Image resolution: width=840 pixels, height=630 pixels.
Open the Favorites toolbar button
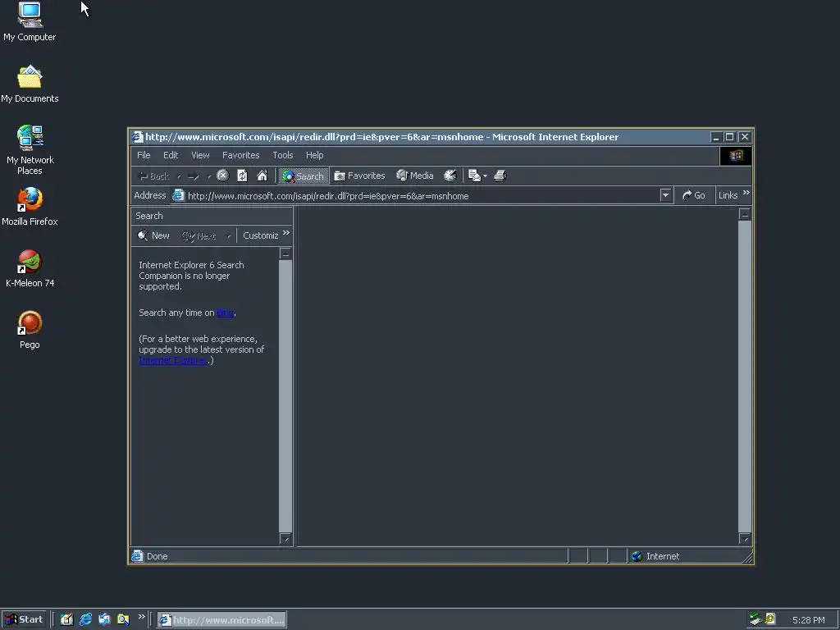[359, 176]
